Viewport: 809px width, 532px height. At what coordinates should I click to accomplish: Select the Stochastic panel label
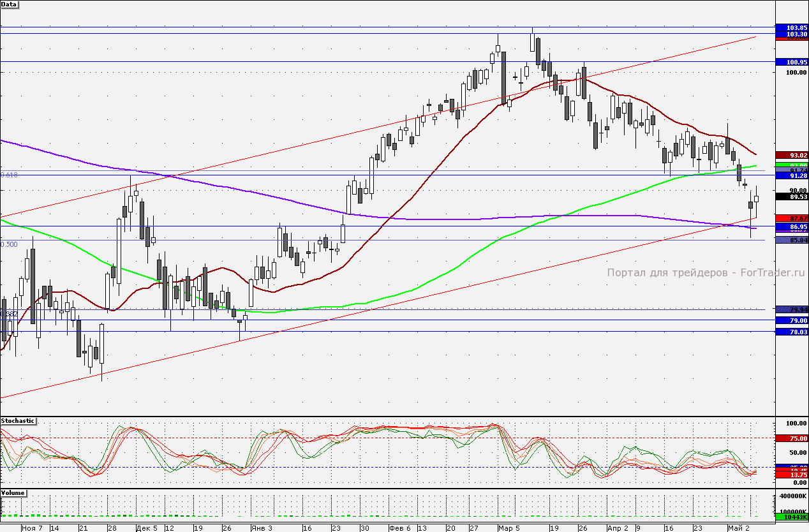[x=19, y=421]
